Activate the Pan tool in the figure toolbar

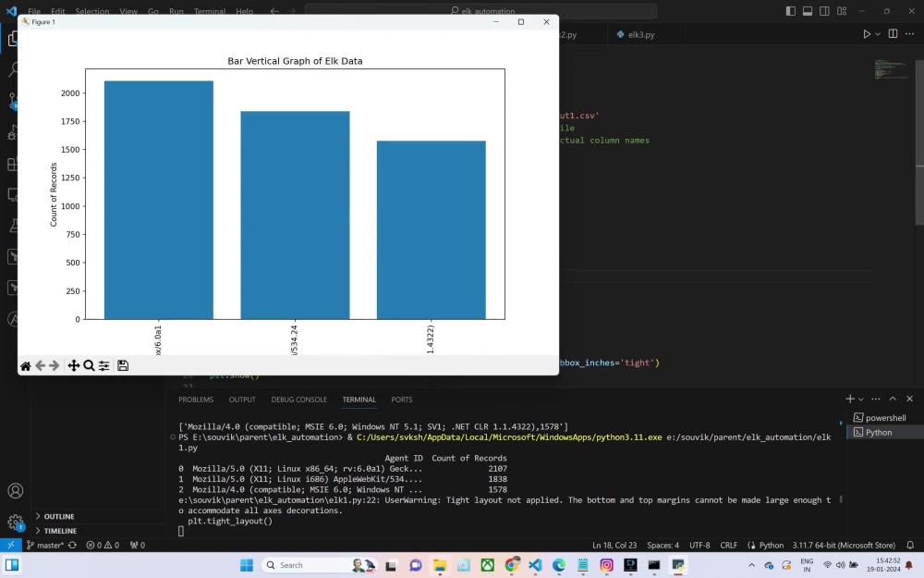coord(74,365)
